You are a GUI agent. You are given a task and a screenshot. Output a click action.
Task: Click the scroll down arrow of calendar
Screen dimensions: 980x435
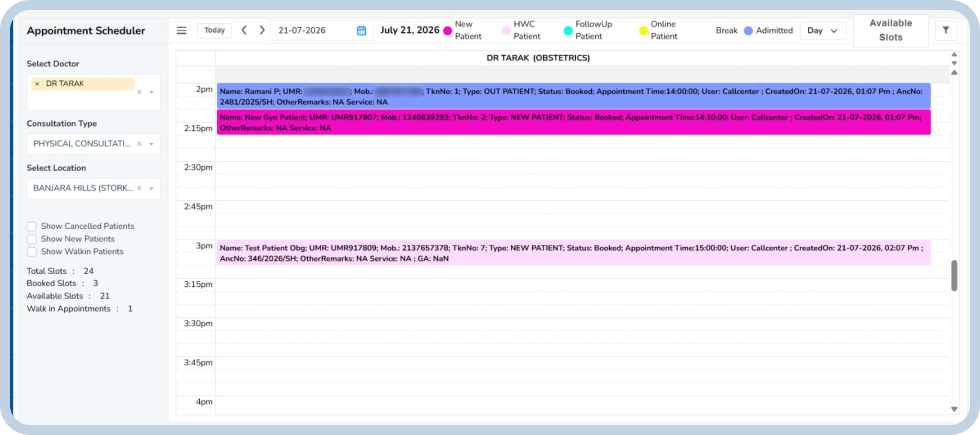954,409
